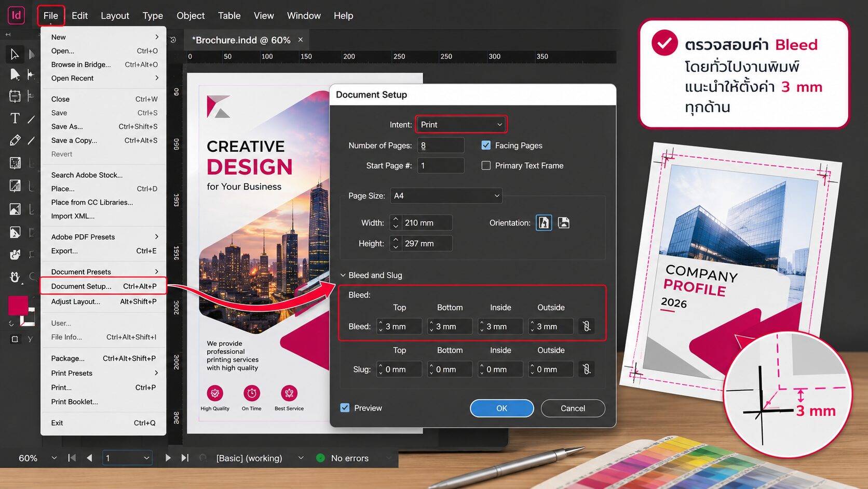Choose Save As menu entry

(104, 126)
